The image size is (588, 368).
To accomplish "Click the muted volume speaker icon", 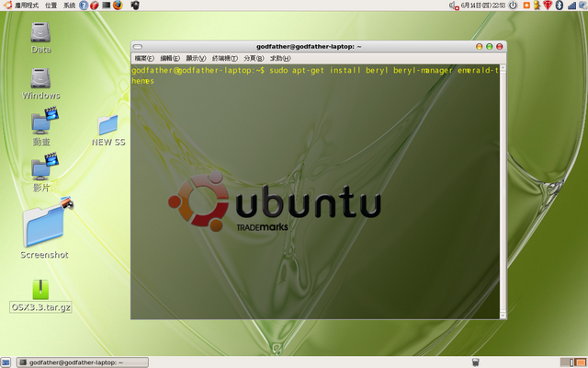I will (454, 6).
